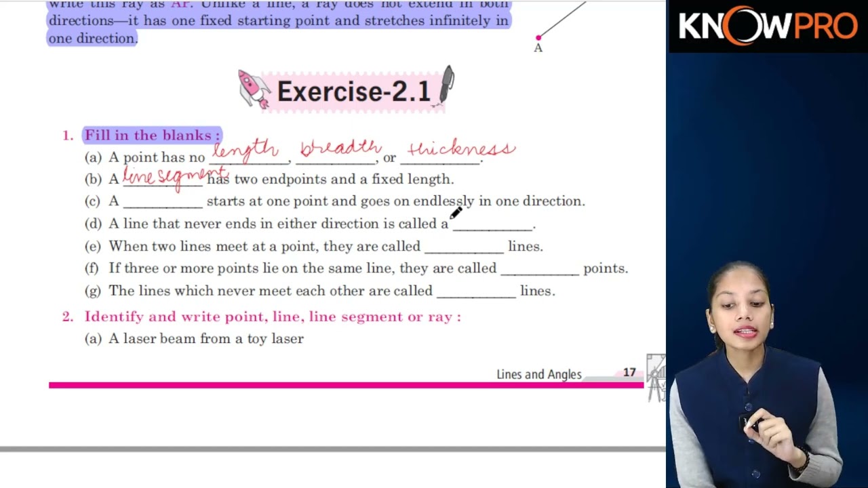The height and width of the screenshot is (488, 868).
Task: Click the presenter's video feed
Action: 767,270
